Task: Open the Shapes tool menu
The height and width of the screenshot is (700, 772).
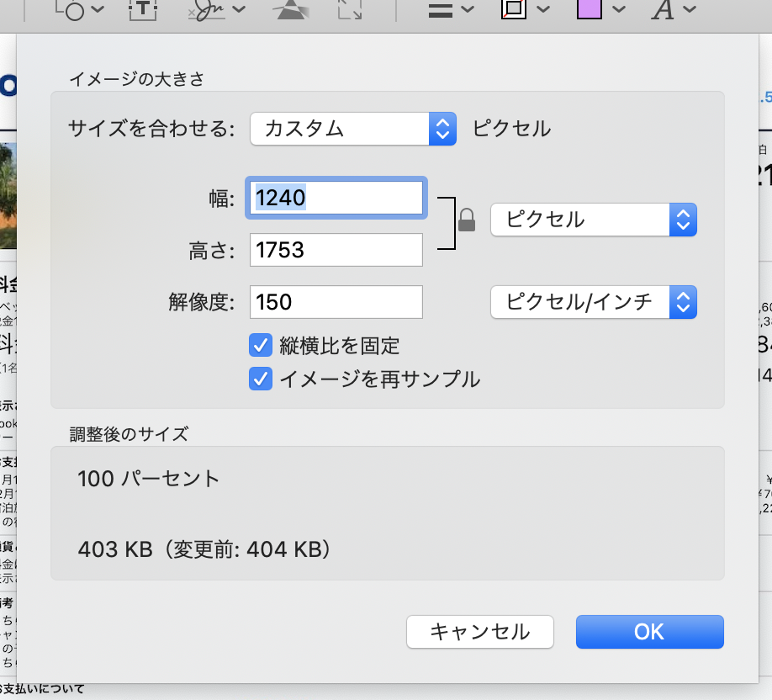Action: (80, 9)
